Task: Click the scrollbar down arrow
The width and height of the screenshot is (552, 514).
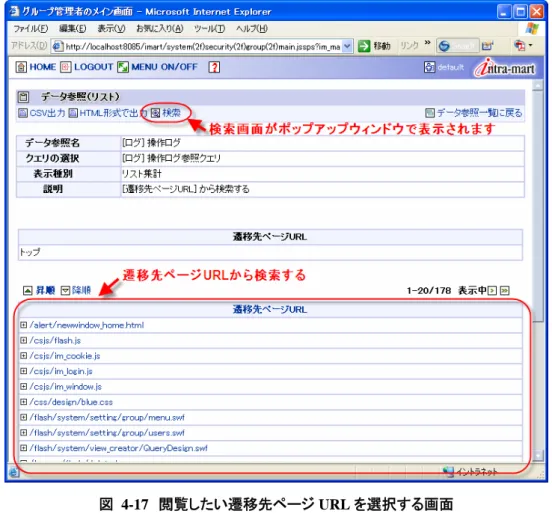Action: coord(537,455)
